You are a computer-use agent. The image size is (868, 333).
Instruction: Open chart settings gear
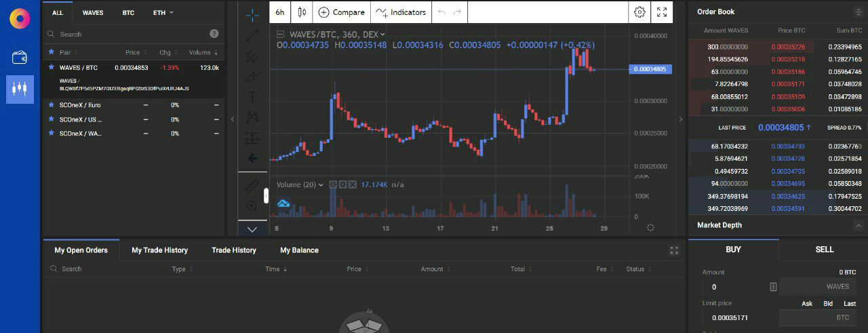point(639,12)
